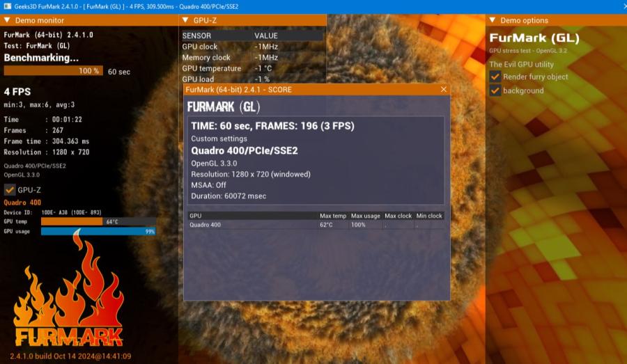Click the Max temp column header

coord(333,216)
